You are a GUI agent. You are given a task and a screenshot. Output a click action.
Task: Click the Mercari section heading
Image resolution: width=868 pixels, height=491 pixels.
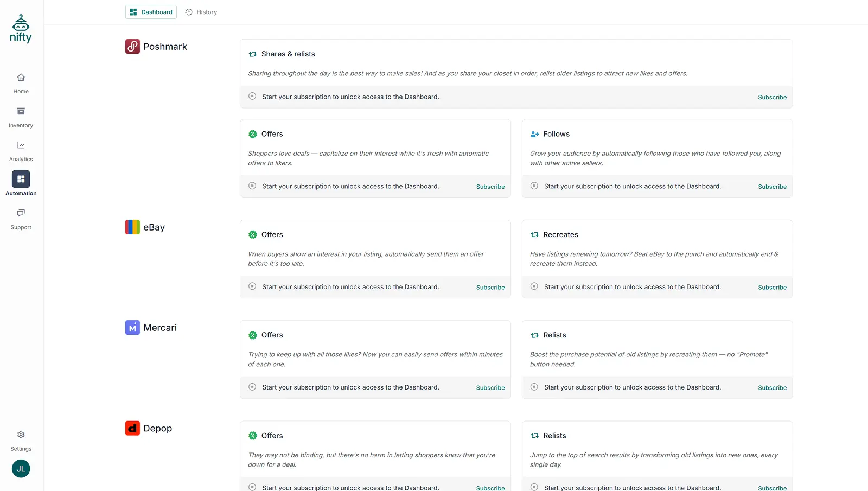[160, 328]
